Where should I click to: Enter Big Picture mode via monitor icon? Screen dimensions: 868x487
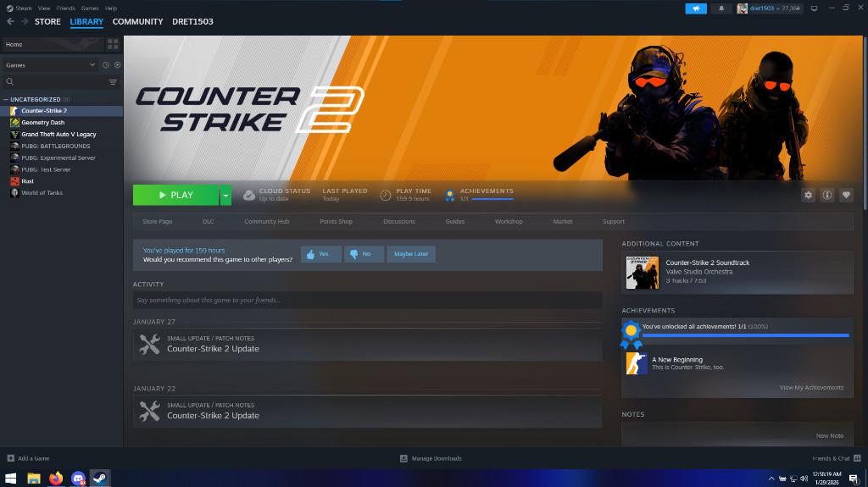click(x=815, y=8)
